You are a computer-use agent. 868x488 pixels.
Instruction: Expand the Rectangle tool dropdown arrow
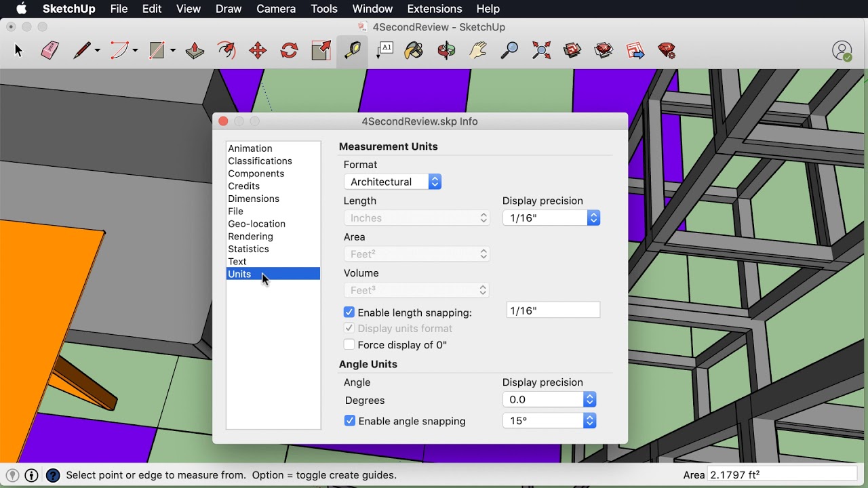172,51
